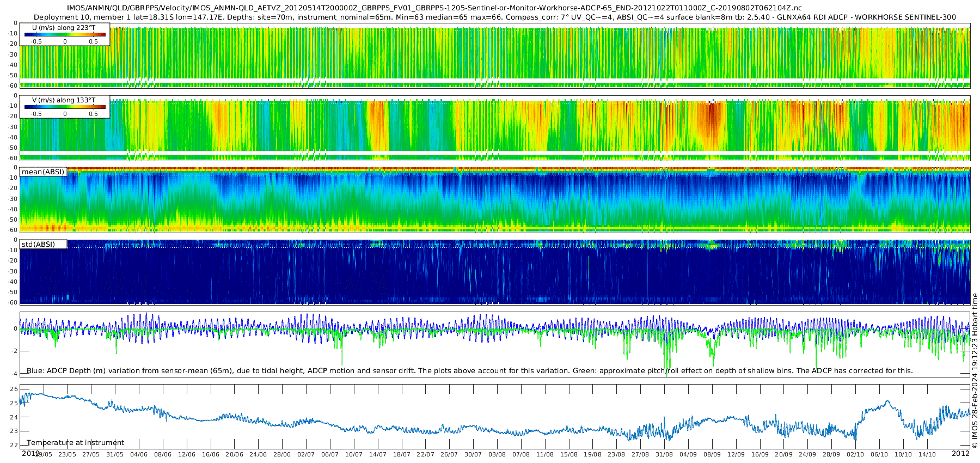
Task: Click the '04/09' date tick label
Action: click(688, 454)
